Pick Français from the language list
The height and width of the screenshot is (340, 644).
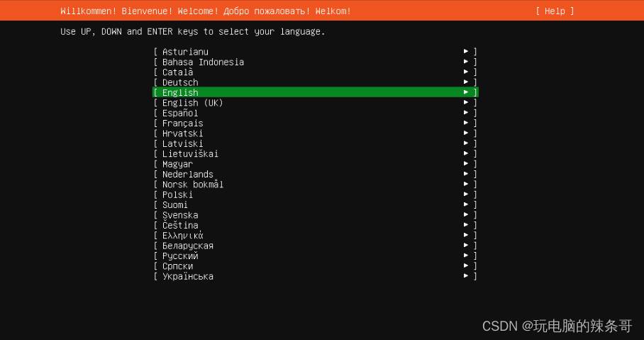point(182,123)
